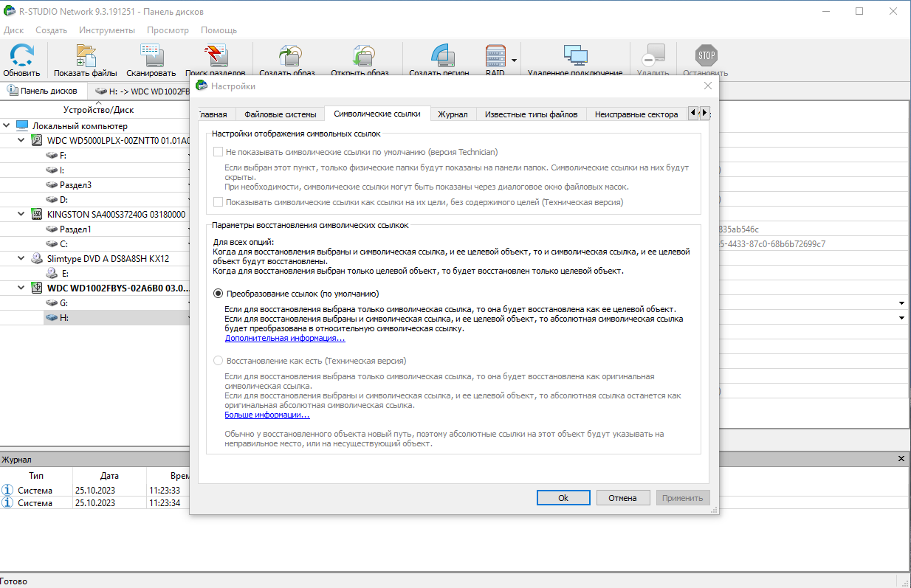
Task: Select the WDC WD5000LPLX hard disk icon
Action: click(x=37, y=140)
